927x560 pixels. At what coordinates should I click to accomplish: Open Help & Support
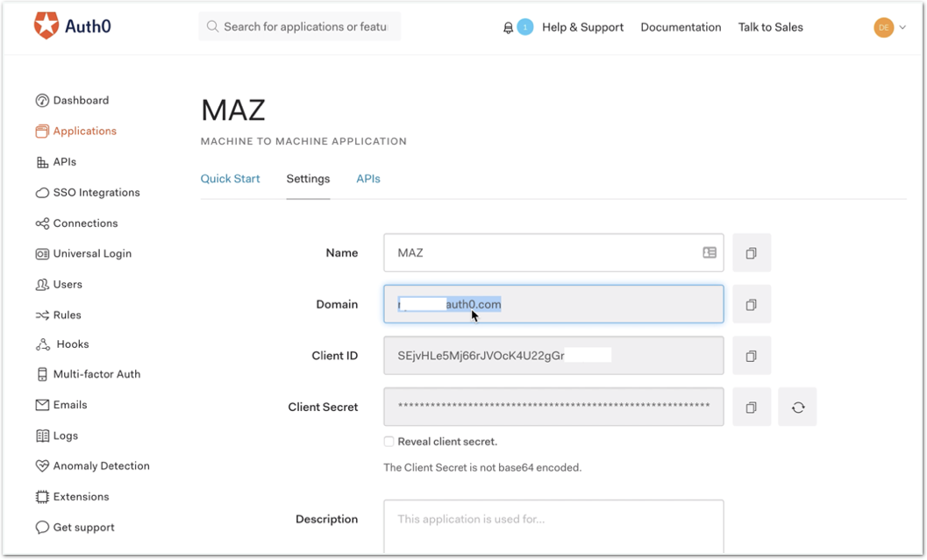582,27
